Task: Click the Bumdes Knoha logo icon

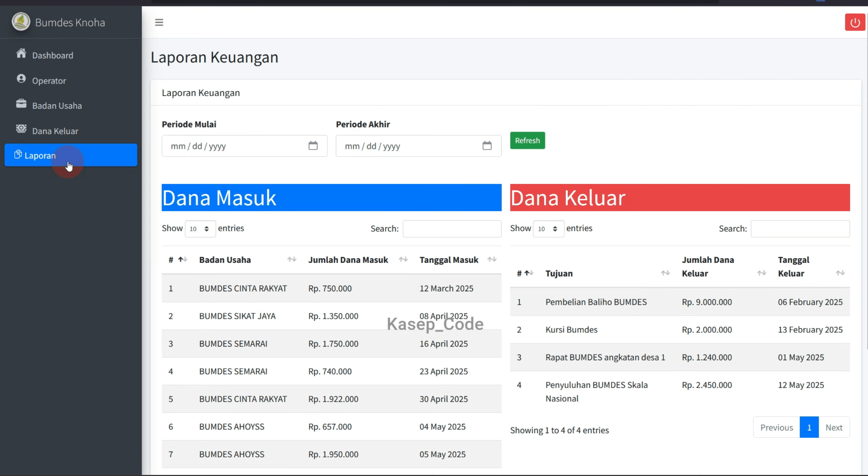Action: [x=21, y=22]
